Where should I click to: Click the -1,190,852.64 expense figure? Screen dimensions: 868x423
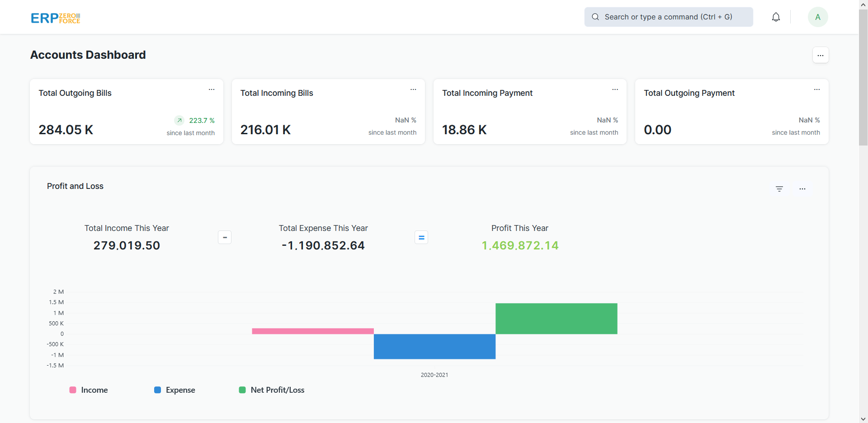pyautogui.click(x=323, y=245)
